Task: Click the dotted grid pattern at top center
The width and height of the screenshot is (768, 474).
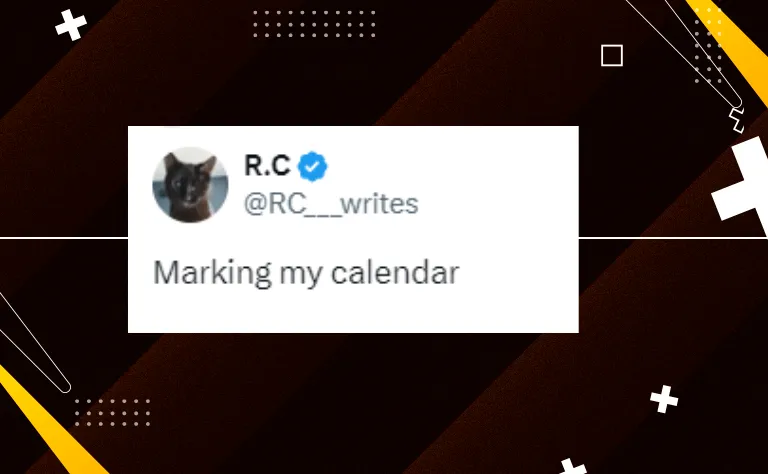Action: click(x=314, y=24)
